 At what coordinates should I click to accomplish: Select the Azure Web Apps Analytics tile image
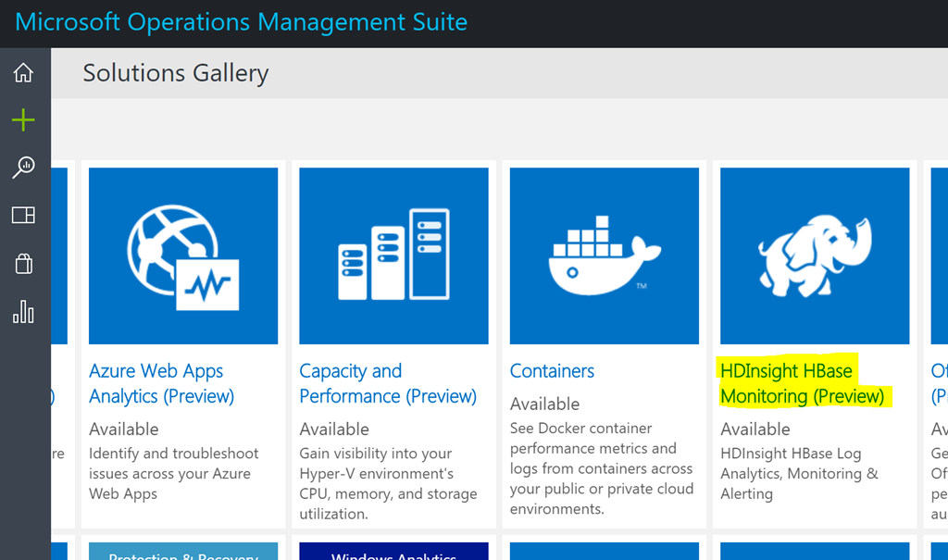click(183, 255)
